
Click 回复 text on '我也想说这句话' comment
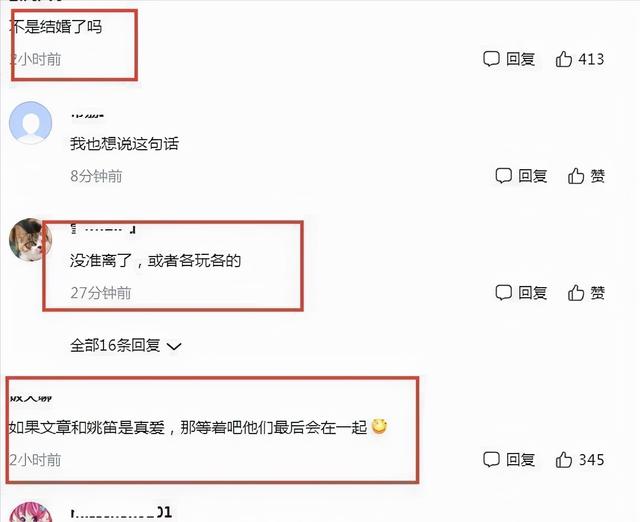533,176
